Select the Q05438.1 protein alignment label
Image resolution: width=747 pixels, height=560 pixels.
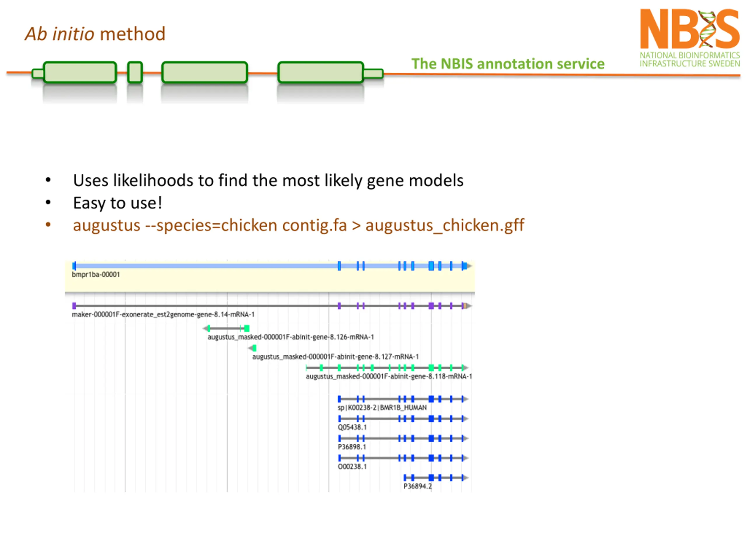352,427
